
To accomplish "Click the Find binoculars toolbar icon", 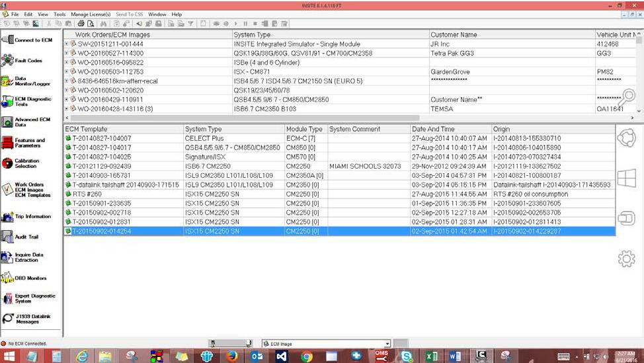I will [x=103, y=24].
